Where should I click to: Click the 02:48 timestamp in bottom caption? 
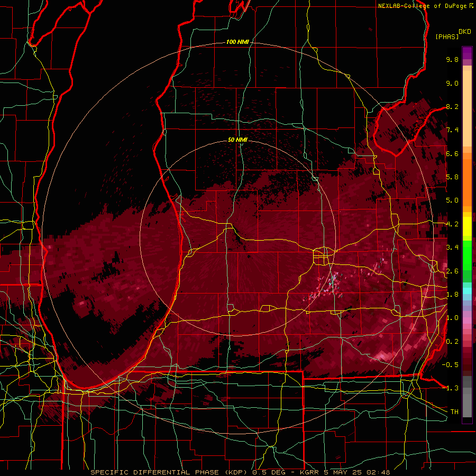[378, 472]
